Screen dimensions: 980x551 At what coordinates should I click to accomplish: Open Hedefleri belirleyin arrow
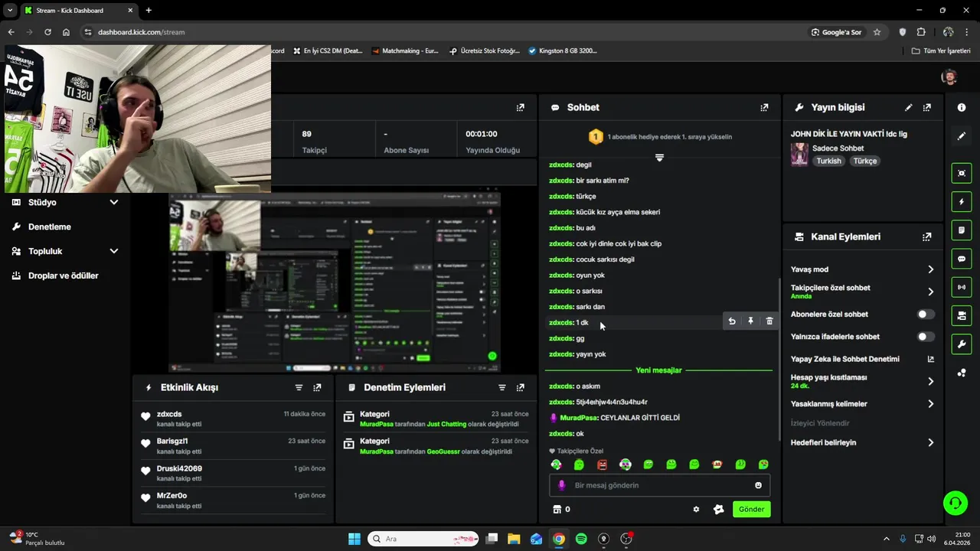(931, 443)
